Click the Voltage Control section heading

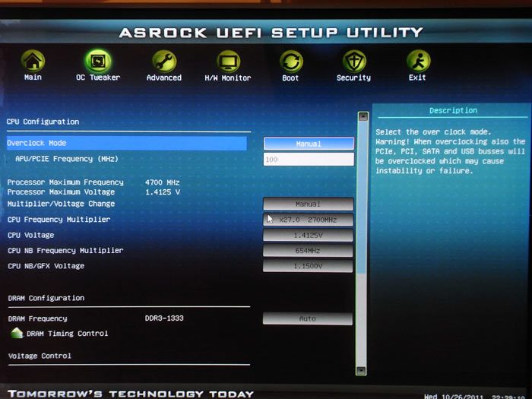tap(40, 356)
